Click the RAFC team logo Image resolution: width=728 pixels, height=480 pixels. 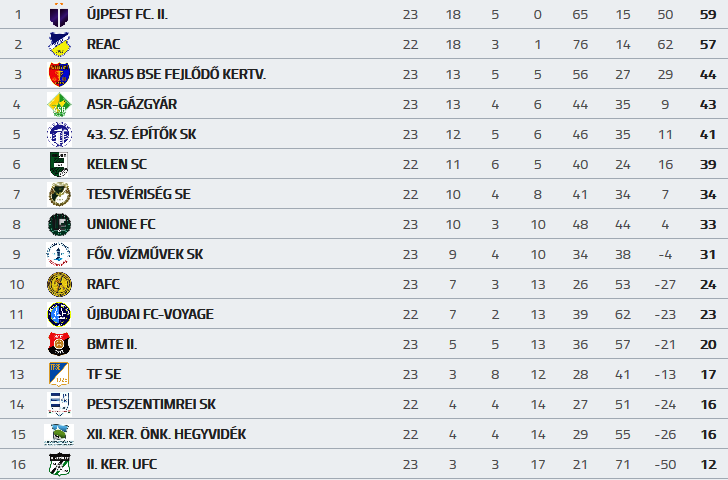(60, 284)
